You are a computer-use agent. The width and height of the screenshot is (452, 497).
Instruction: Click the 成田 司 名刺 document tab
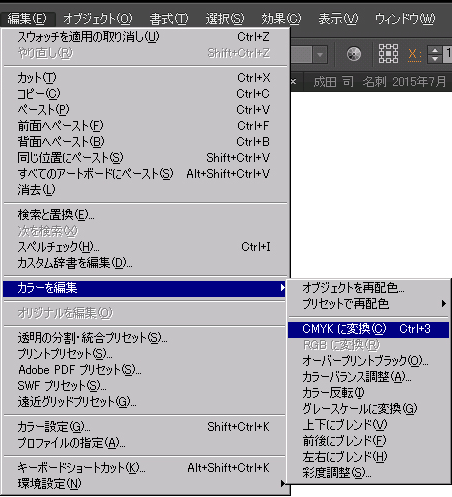379,82
